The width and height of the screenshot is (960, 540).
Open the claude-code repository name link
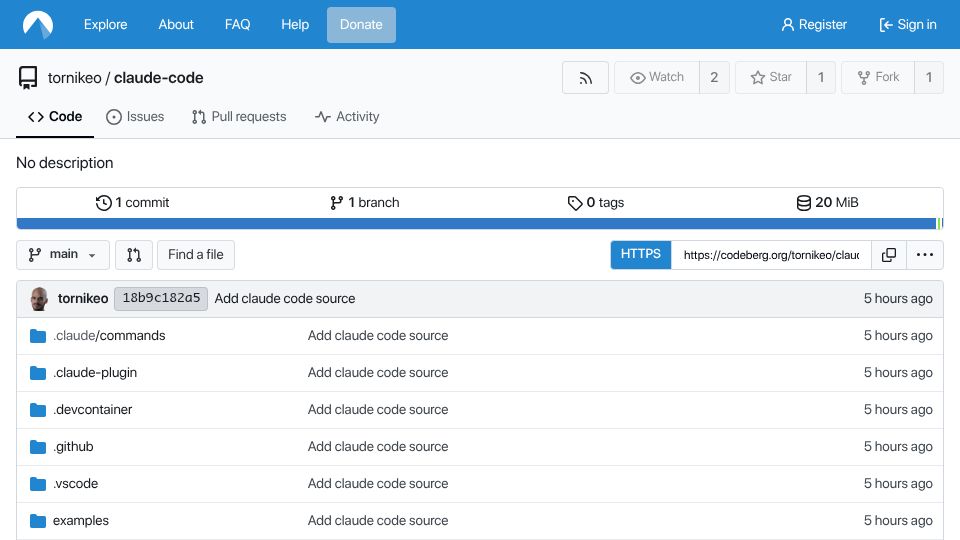(159, 78)
